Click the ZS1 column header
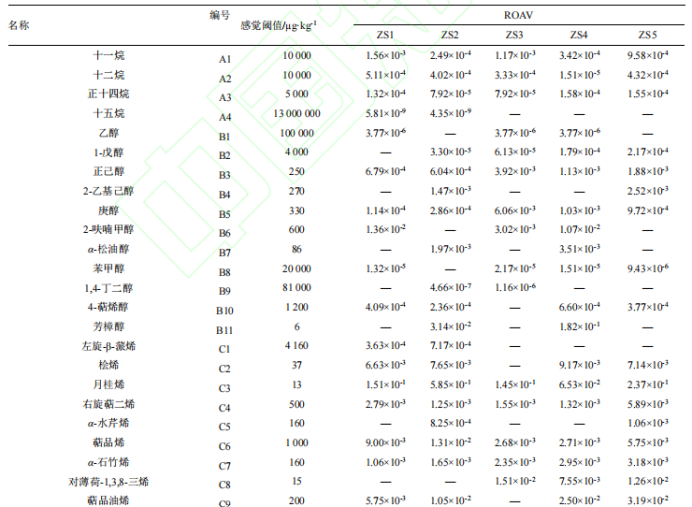This screenshot has height=507, width=692. coord(386,35)
